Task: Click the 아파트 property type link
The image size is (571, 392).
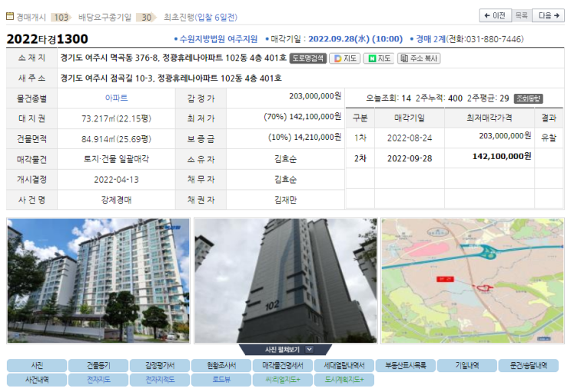Action: pos(116,98)
